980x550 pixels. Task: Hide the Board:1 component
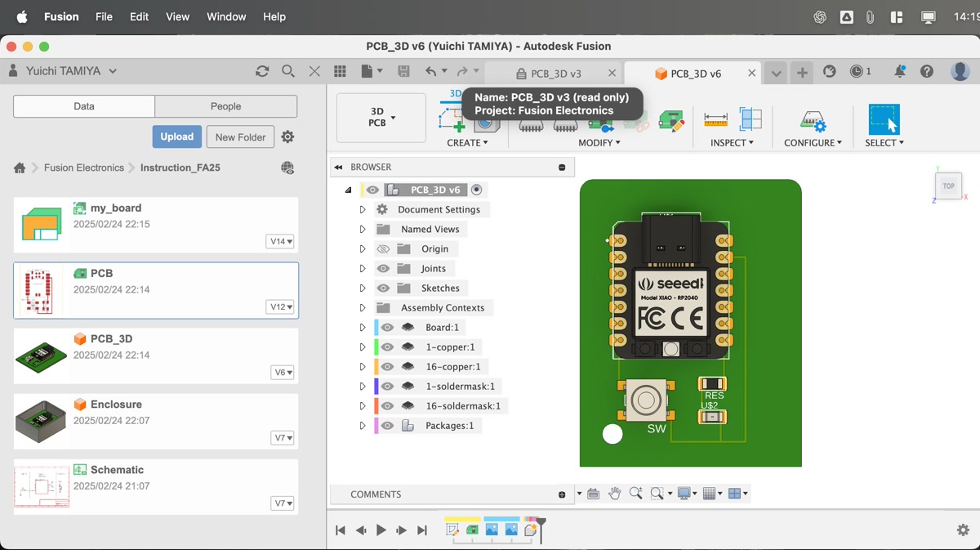388,328
